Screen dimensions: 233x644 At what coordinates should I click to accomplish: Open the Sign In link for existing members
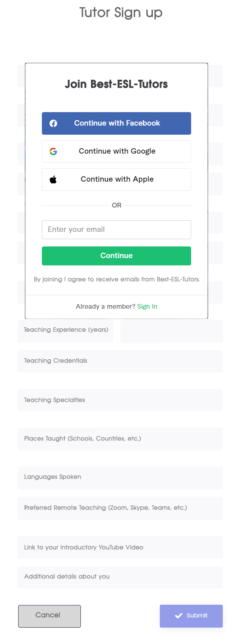point(147,306)
